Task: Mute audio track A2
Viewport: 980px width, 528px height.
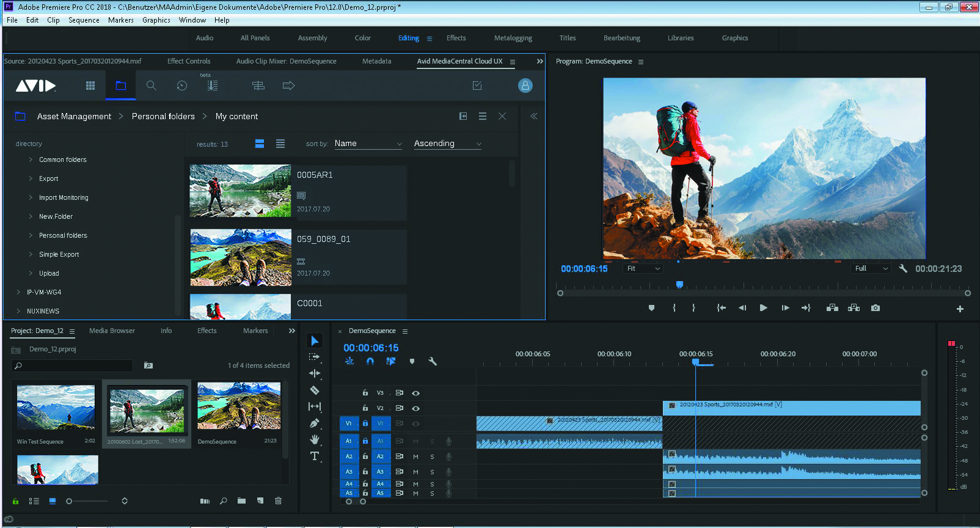Action: 415,457
